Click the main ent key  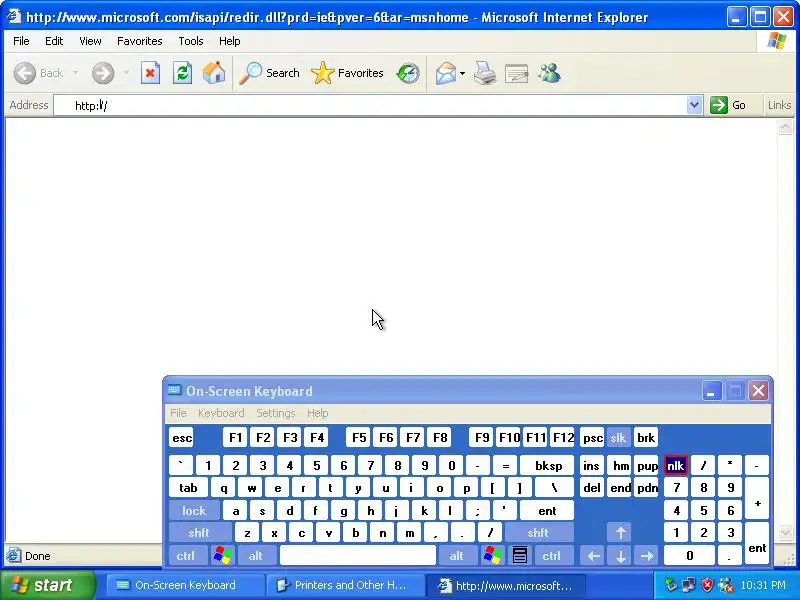pyautogui.click(x=547, y=510)
